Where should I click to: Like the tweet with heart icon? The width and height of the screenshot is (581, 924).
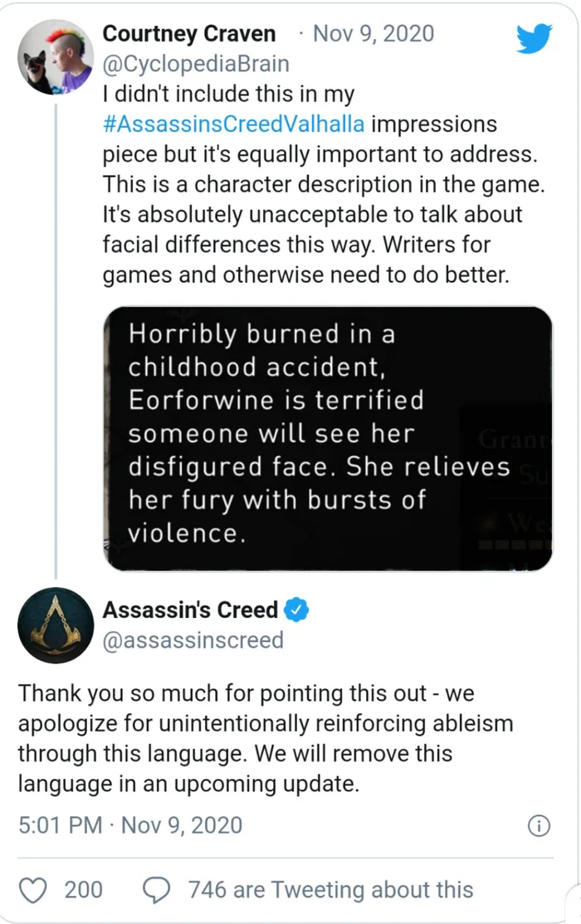point(32,890)
